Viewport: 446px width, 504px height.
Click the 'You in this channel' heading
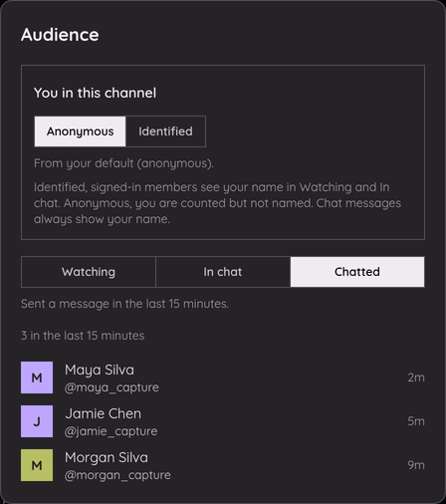(95, 93)
